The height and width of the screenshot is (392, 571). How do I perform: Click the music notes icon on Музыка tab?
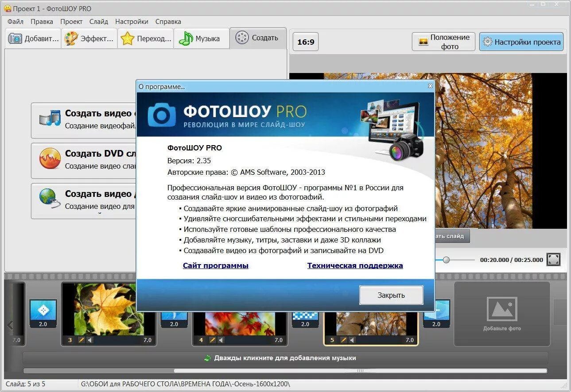[x=186, y=38]
